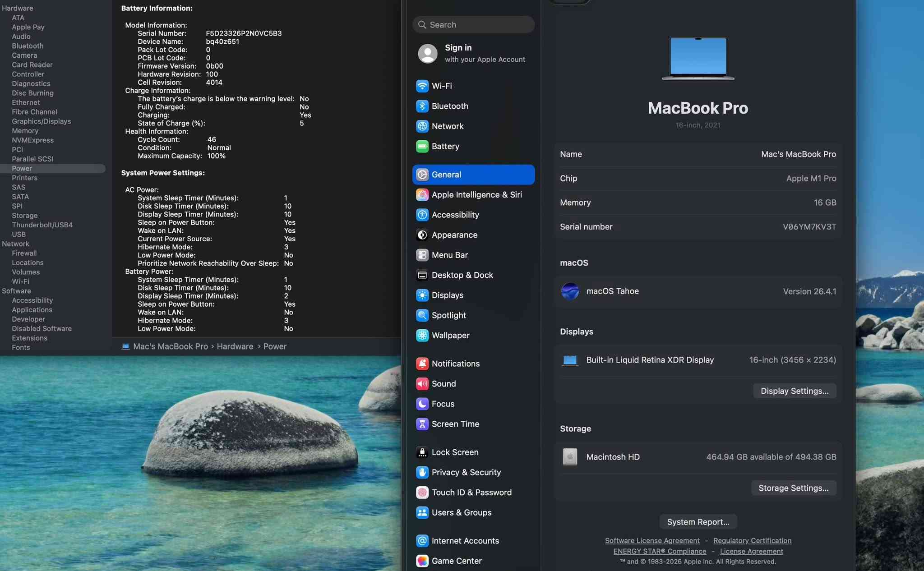The image size is (924, 571).
Task: Click Sign in with your Apple Account
Action: coord(473,53)
